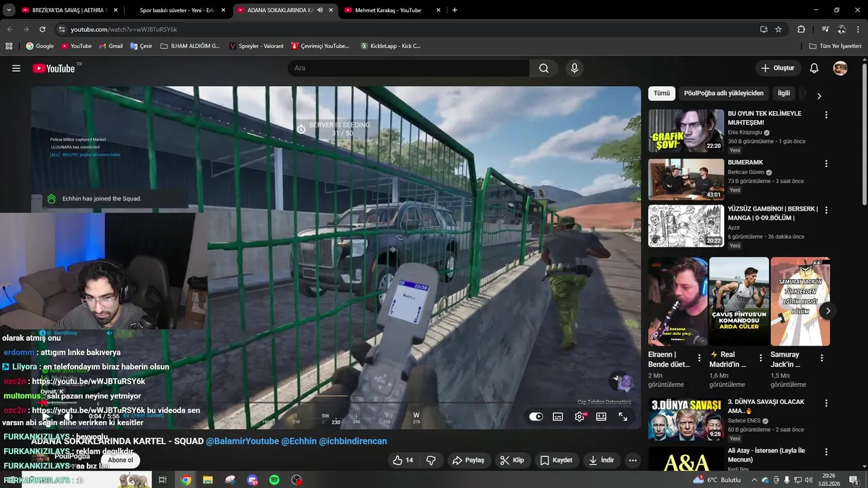Open Chrome extensions puzzle icon

[x=802, y=29]
